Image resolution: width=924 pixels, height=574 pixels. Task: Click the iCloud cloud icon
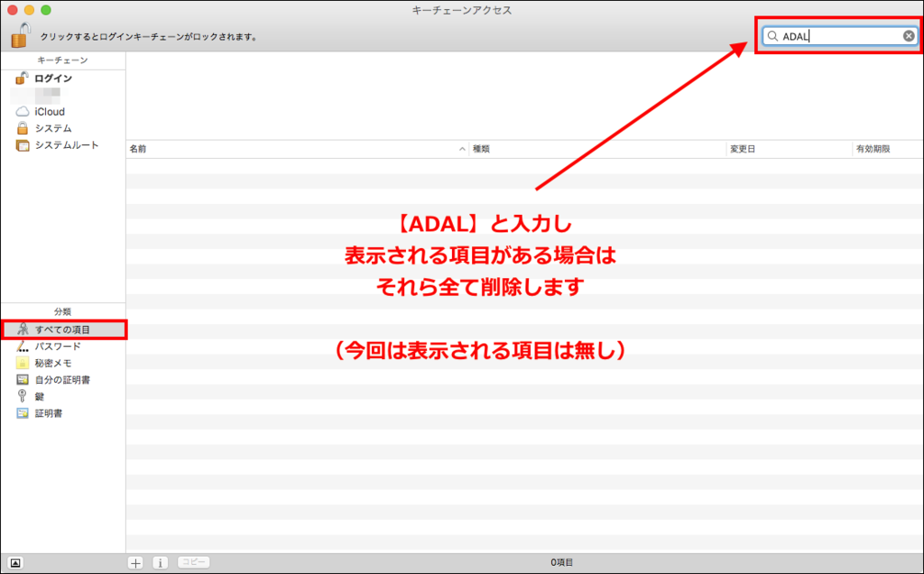coord(23,111)
